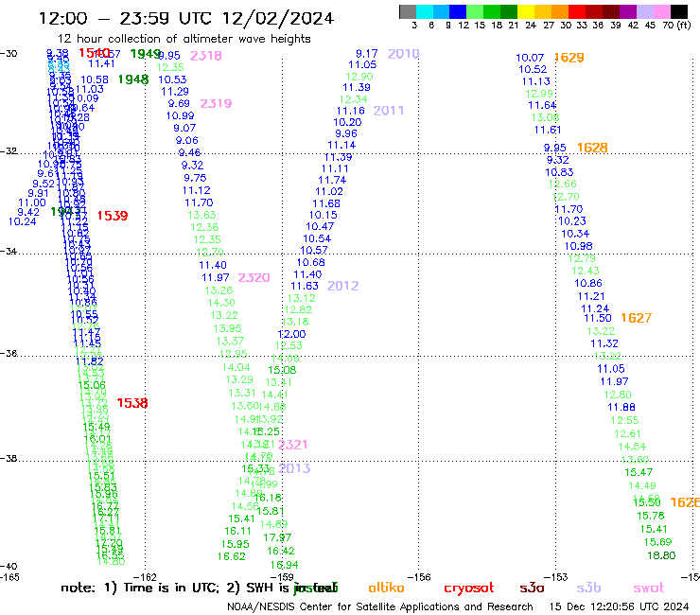
Task: Click the wave height value 11.88
Action: (621, 407)
